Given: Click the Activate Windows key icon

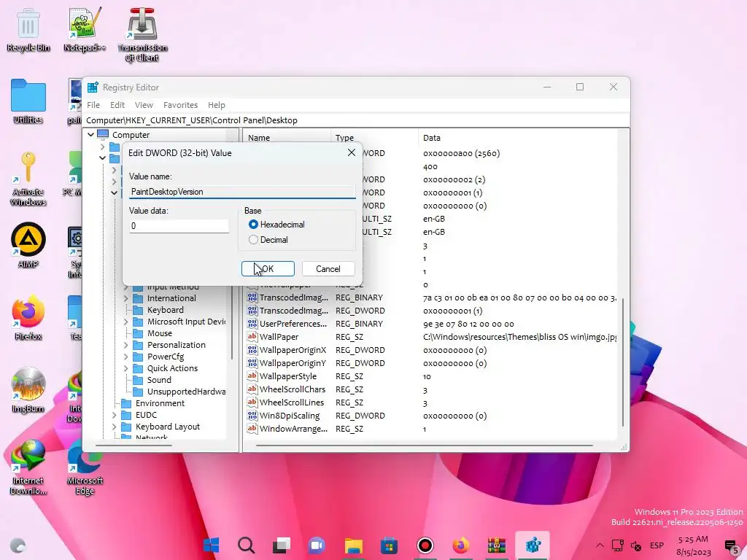Looking at the screenshot, I should click(28, 178).
